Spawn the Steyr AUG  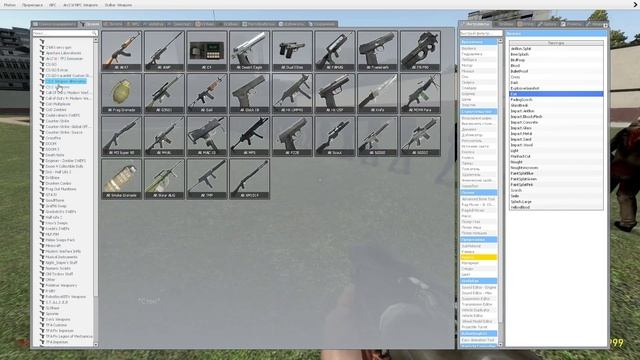pos(164,179)
